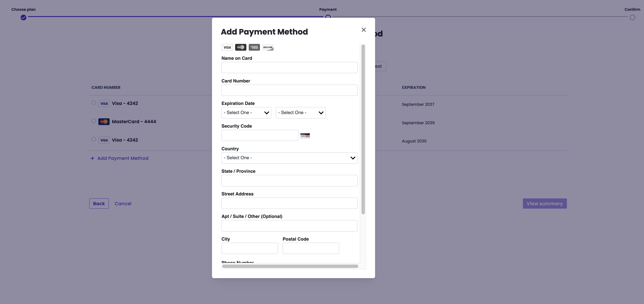Click the Choose plan checkmark step icon
The width and height of the screenshot is (644, 304).
[x=24, y=17]
